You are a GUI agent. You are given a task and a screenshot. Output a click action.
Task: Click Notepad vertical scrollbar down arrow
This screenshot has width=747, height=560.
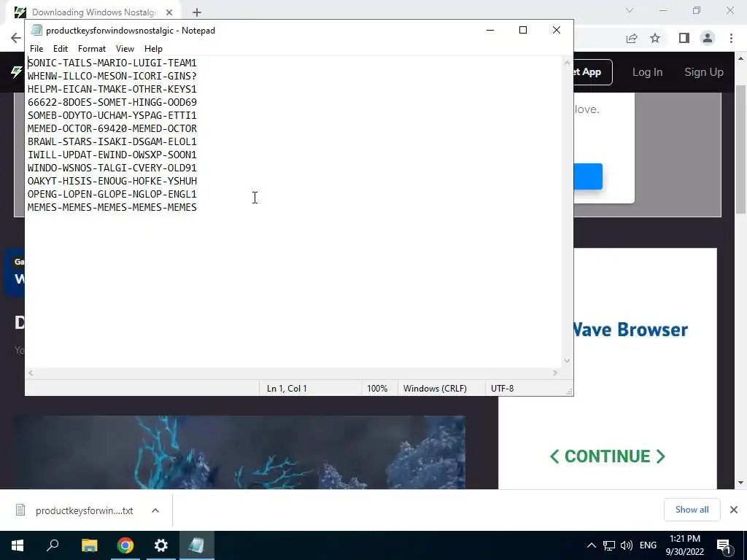click(567, 361)
